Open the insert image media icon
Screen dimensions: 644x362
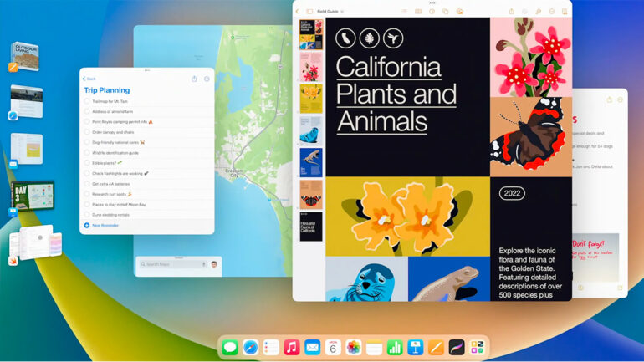tap(459, 12)
